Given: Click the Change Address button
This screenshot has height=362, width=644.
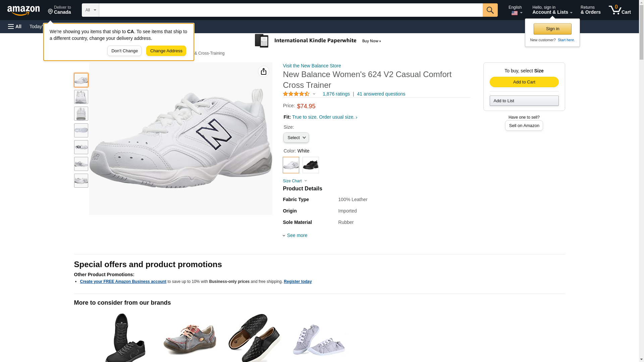Looking at the screenshot, I should click(x=166, y=51).
